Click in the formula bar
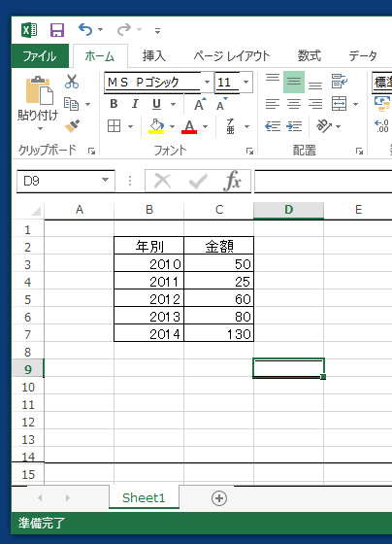 pos(323,181)
